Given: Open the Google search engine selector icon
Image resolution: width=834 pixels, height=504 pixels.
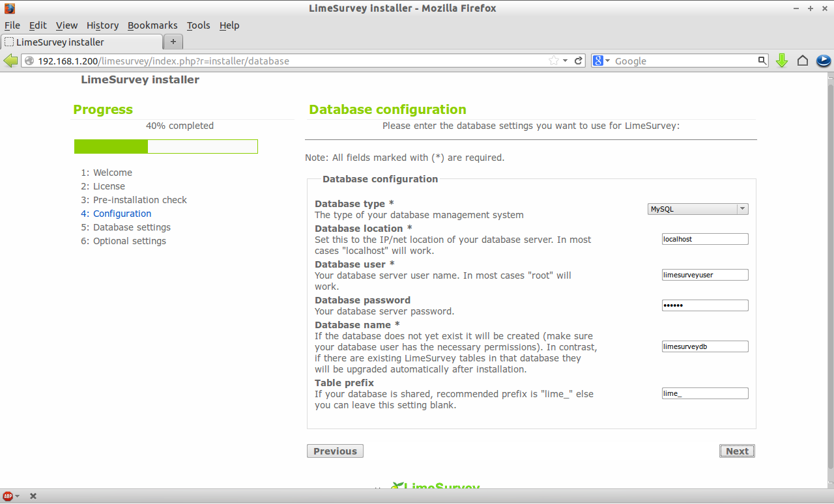Looking at the screenshot, I should [x=598, y=61].
